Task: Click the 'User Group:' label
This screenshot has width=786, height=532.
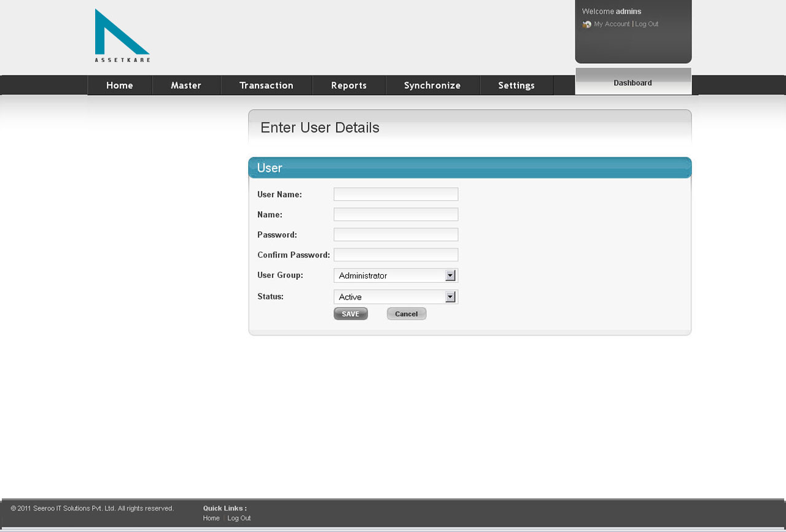Action: pyautogui.click(x=280, y=275)
